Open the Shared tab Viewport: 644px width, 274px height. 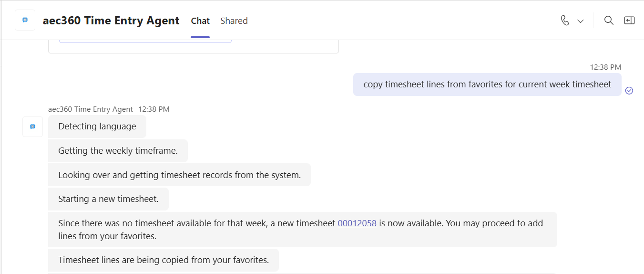point(234,21)
